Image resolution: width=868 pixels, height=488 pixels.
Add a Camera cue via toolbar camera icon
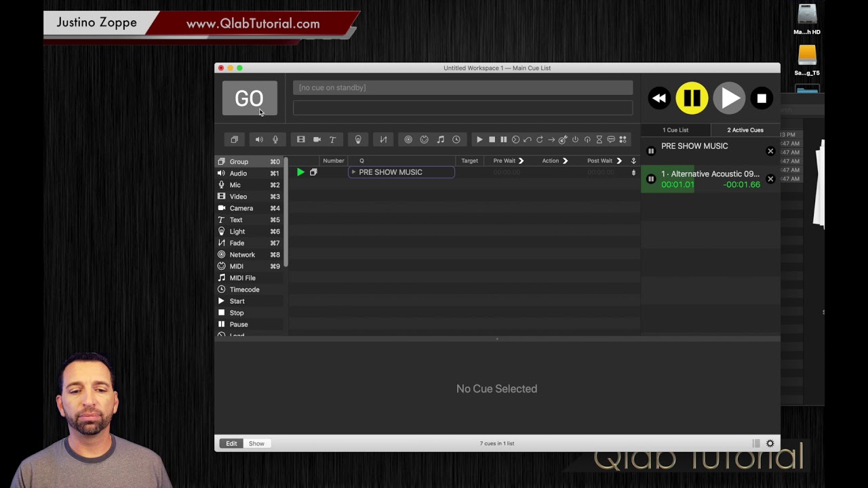click(x=317, y=140)
